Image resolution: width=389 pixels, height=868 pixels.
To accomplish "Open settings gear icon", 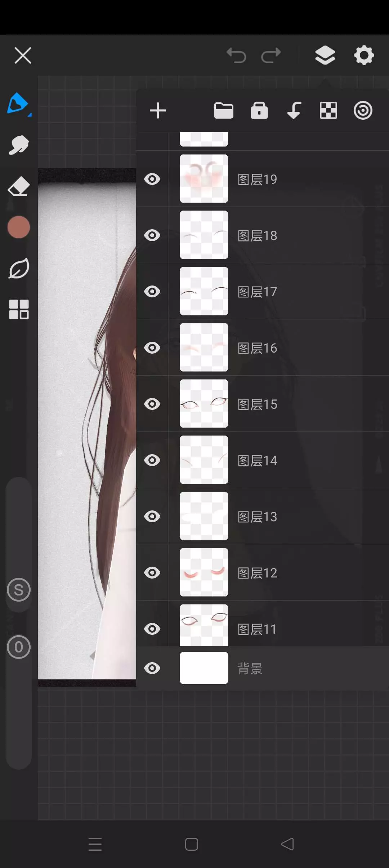I will pos(364,56).
